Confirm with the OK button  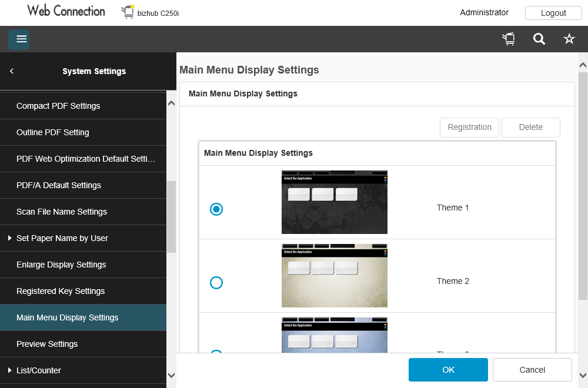[448, 370]
